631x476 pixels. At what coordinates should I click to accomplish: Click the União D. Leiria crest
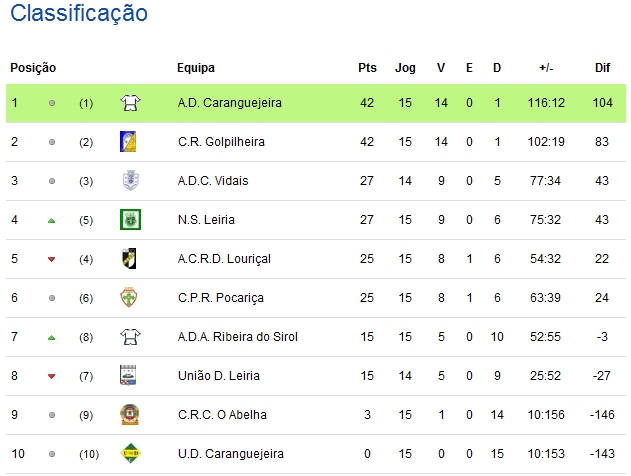pyautogui.click(x=129, y=375)
